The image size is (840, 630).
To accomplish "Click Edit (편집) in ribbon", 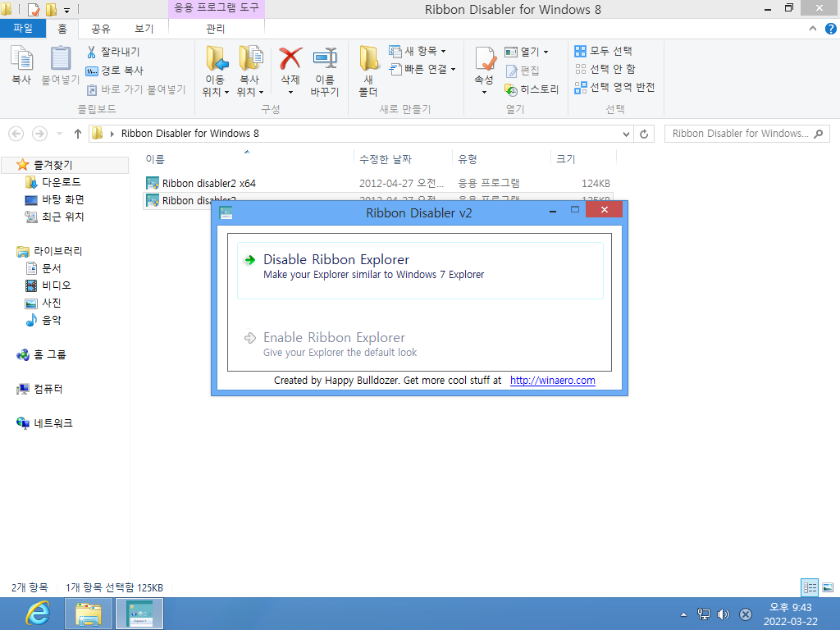I will (523, 71).
